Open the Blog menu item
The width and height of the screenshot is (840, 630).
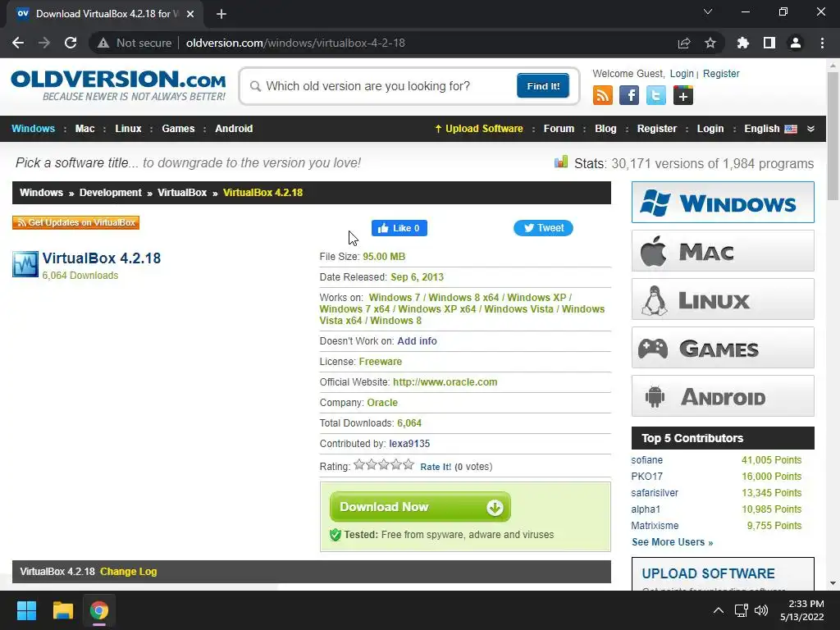(x=605, y=129)
